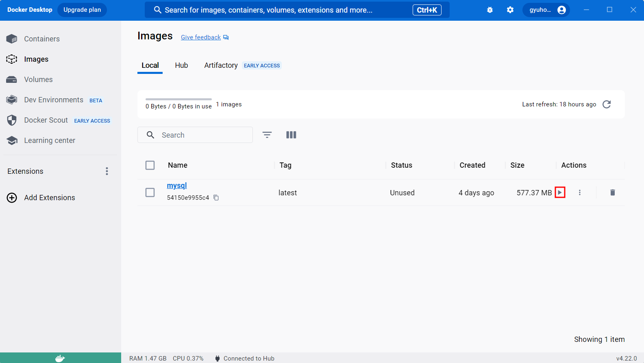Screen dimensions: 644x363
Task: Sort by the Name column header
Action: point(178,165)
